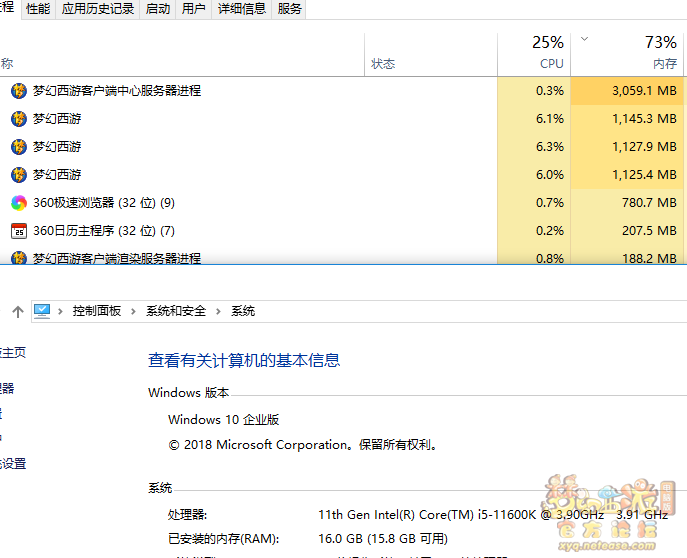Switch to the 性能 tab
The image size is (687, 558).
coord(38,9)
